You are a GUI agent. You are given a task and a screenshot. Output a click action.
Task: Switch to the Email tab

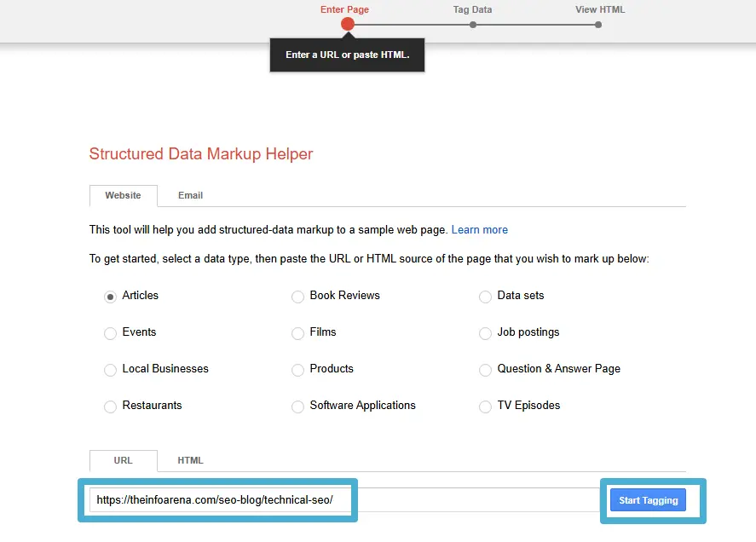190,195
